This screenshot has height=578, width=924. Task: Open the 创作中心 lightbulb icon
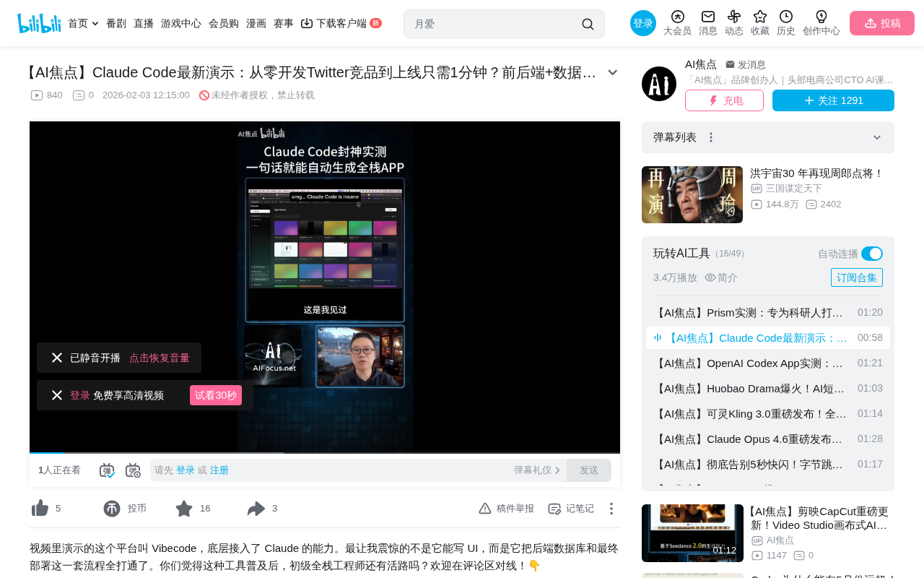click(x=821, y=17)
